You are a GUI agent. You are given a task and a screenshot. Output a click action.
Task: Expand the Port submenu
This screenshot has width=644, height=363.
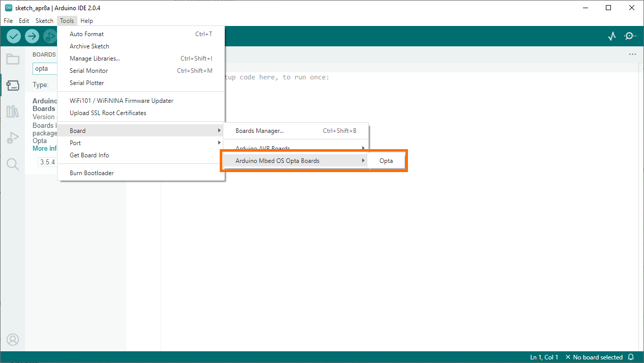pyautogui.click(x=75, y=143)
